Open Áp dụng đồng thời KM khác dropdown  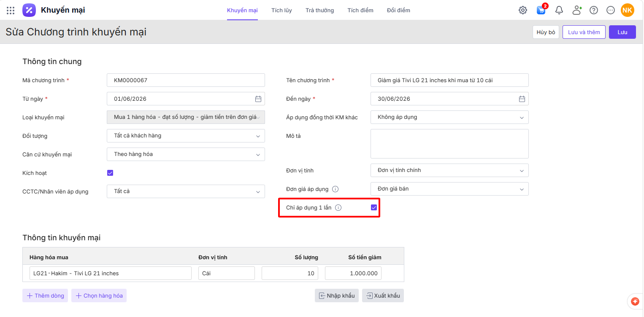[449, 117]
